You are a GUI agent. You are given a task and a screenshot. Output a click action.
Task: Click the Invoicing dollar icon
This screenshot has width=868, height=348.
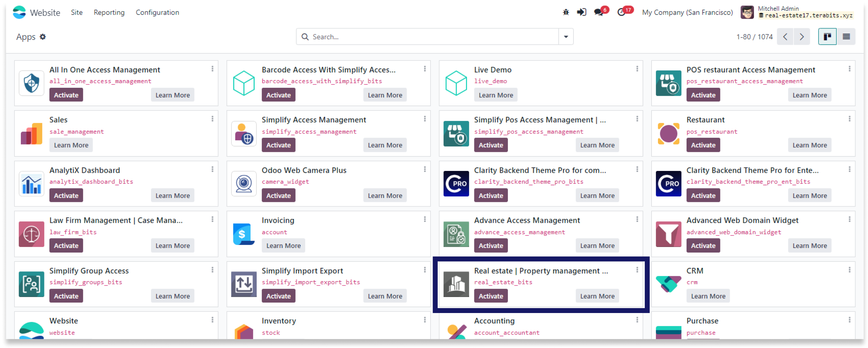244,234
